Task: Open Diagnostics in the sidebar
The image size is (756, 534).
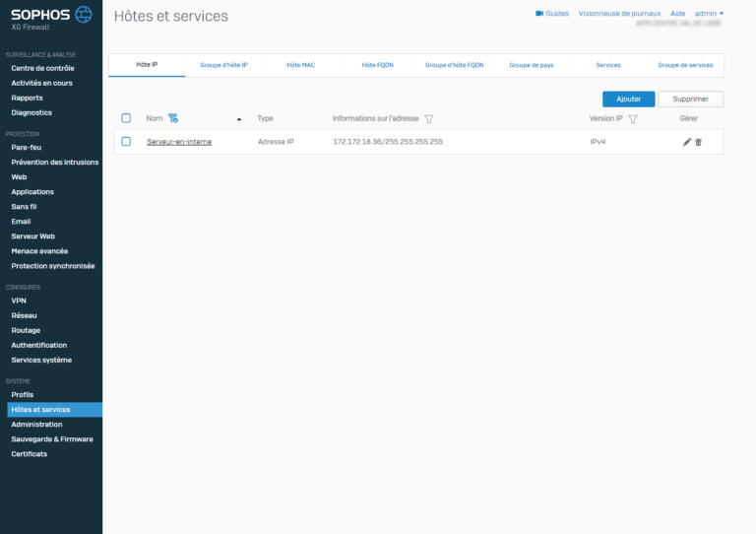Action: (x=31, y=113)
